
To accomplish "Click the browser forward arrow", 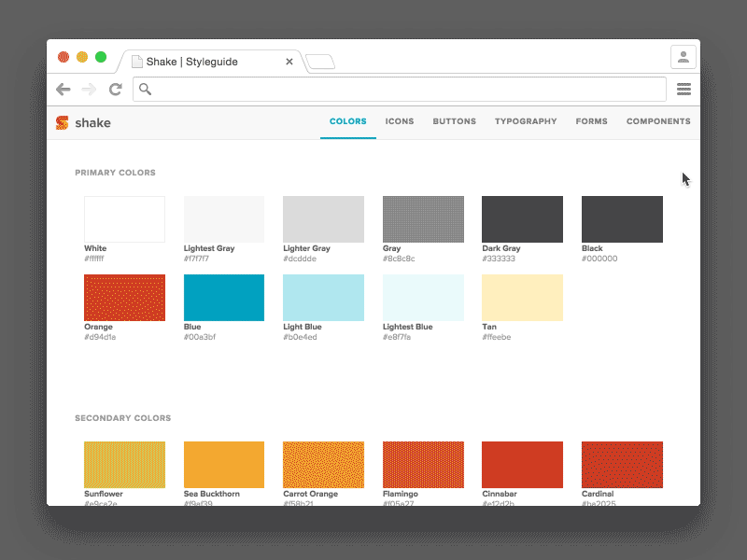I will click(x=89, y=89).
